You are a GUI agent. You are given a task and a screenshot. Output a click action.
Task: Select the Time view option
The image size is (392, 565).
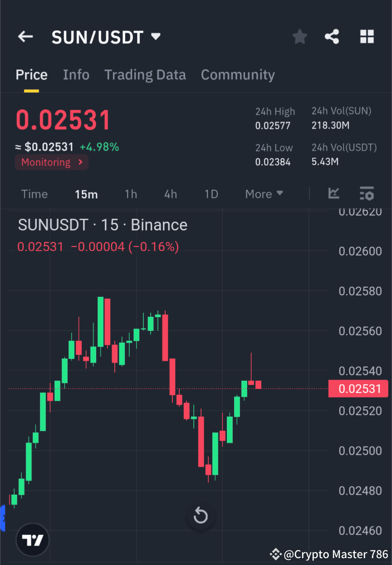tap(34, 194)
